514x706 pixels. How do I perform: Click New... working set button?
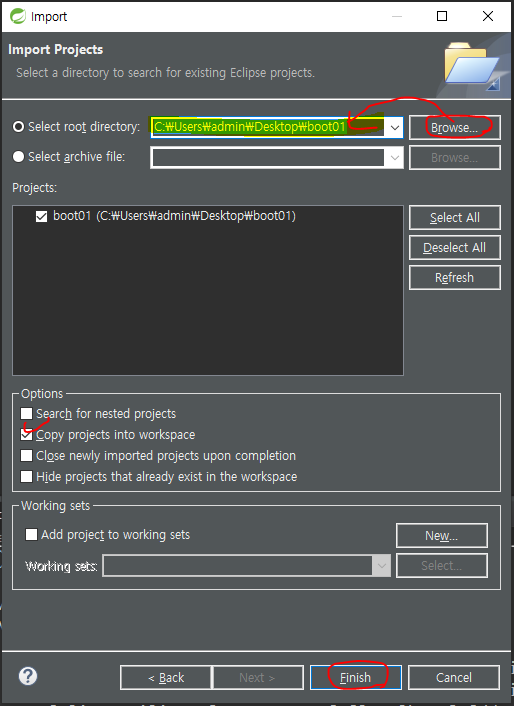442,535
